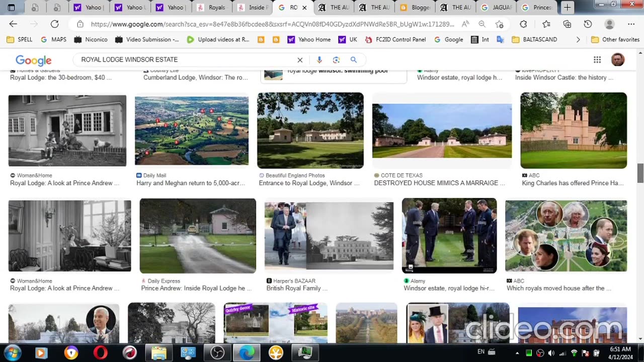
Task: Open the browser profile avatar icon
Action: tap(609, 24)
